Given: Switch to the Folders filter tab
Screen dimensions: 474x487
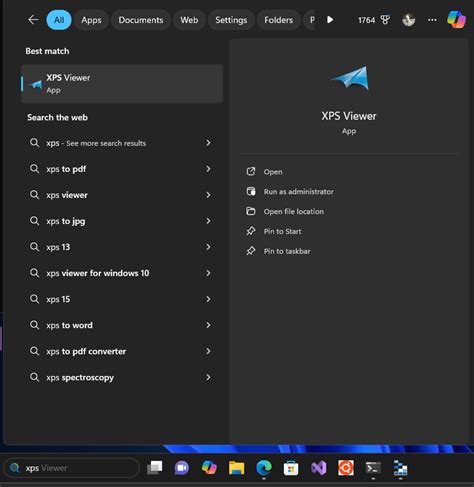Looking at the screenshot, I should [278, 20].
